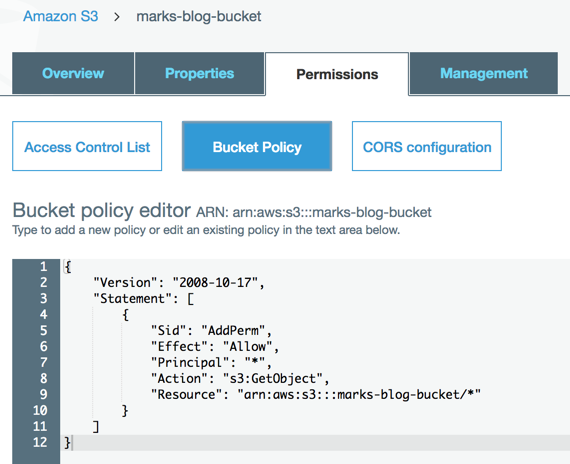Click the Bucket policy editor heading
Viewport: 570px width, 464px height.
pyautogui.click(x=101, y=210)
